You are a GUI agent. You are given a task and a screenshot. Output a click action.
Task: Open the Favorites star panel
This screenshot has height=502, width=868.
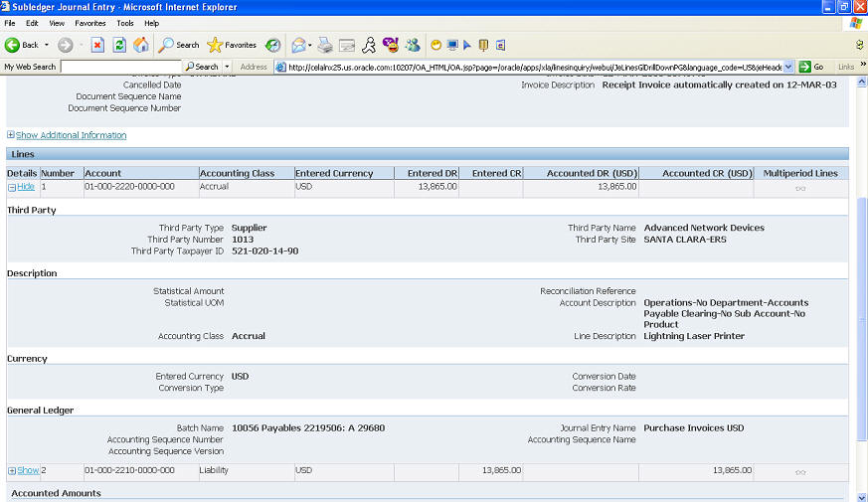tap(231, 45)
